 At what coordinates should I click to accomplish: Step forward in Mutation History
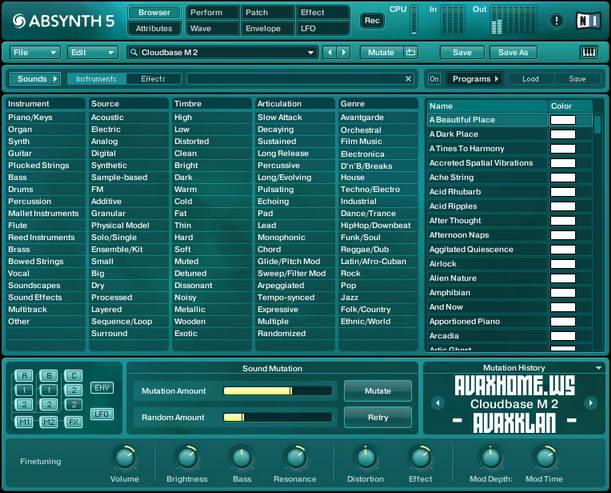(591, 403)
